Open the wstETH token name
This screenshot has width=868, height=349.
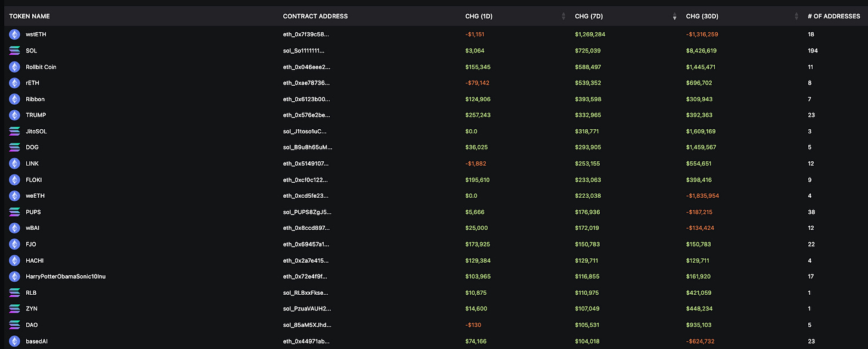pos(36,35)
